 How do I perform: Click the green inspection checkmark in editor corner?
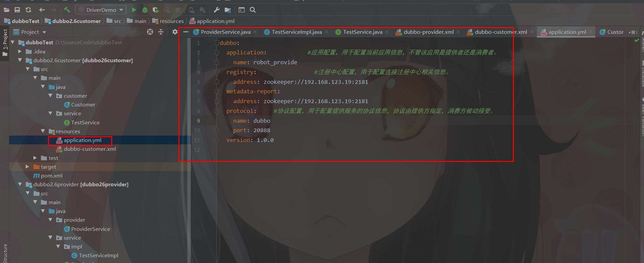click(x=637, y=40)
